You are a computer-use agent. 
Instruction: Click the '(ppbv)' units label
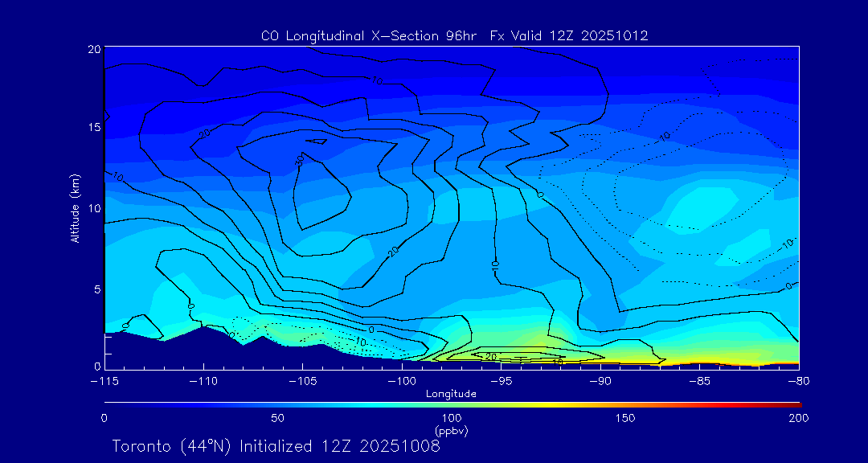pos(451,431)
